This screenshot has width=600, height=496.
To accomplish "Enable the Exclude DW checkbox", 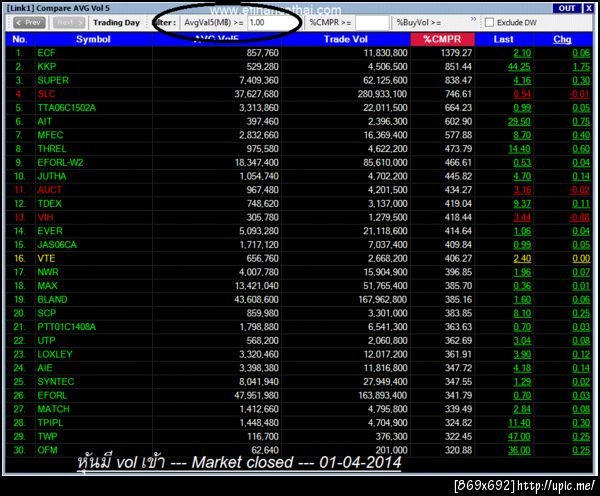I will (x=489, y=23).
